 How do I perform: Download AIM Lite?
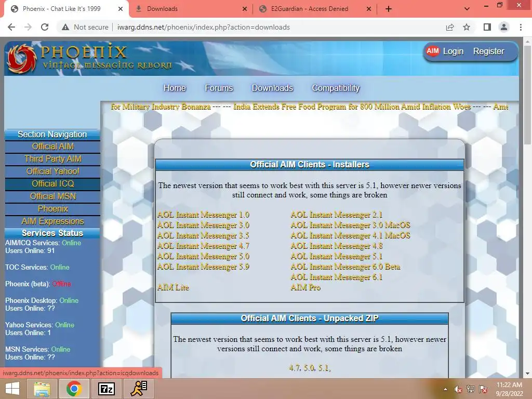[173, 287]
